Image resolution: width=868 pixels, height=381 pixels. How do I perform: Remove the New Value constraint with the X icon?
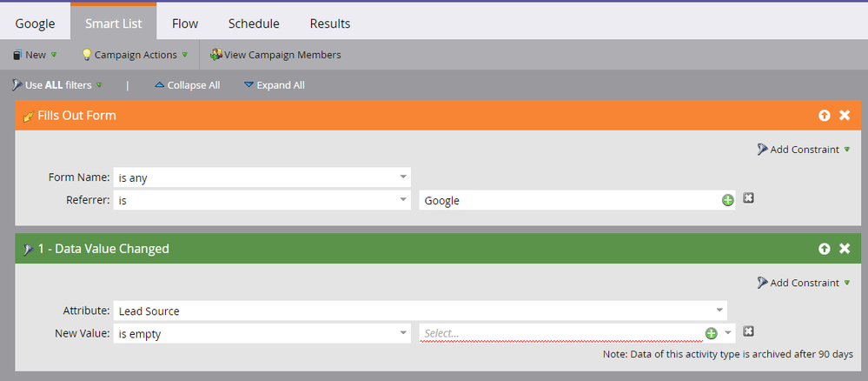click(748, 331)
